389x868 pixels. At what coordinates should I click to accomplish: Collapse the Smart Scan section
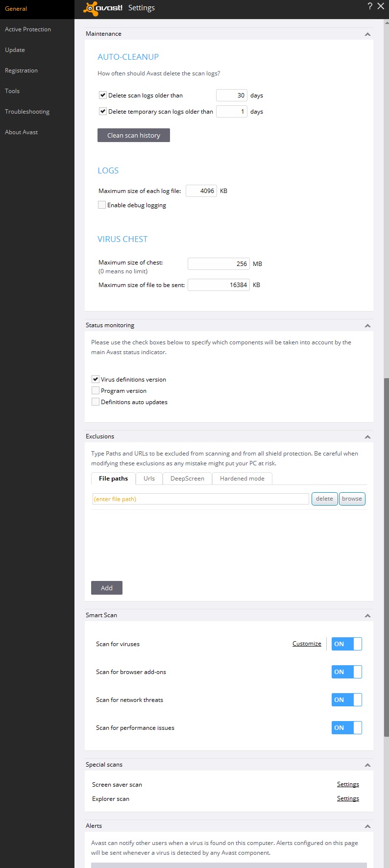[367, 616]
